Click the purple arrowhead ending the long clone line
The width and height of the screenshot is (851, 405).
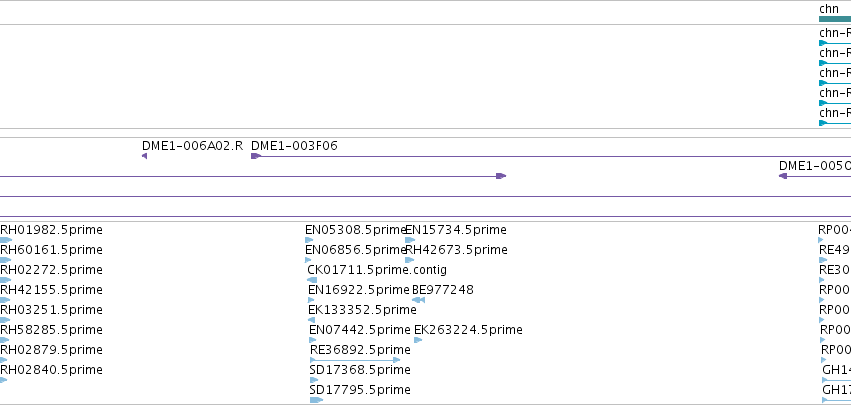tap(501, 176)
